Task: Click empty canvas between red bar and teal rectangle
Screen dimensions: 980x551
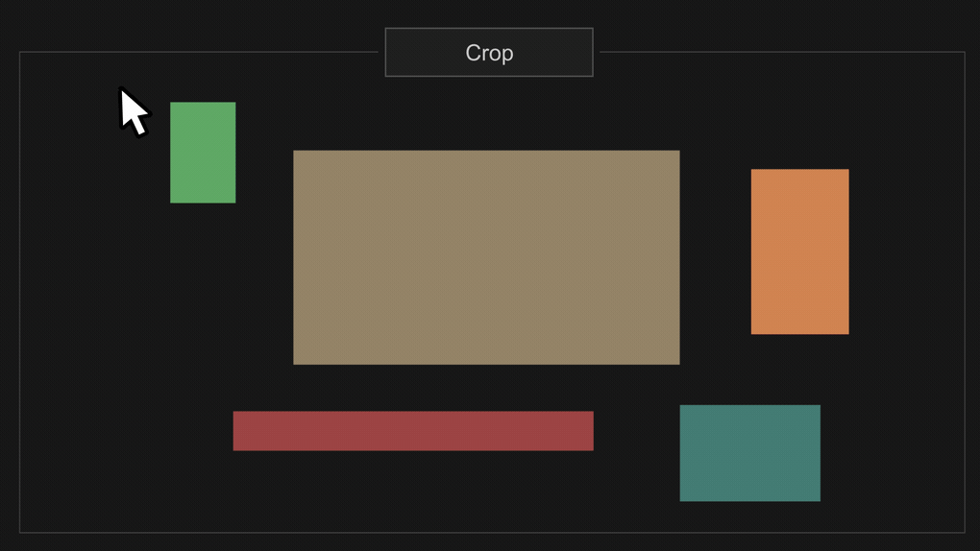Action: (x=637, y=431)
